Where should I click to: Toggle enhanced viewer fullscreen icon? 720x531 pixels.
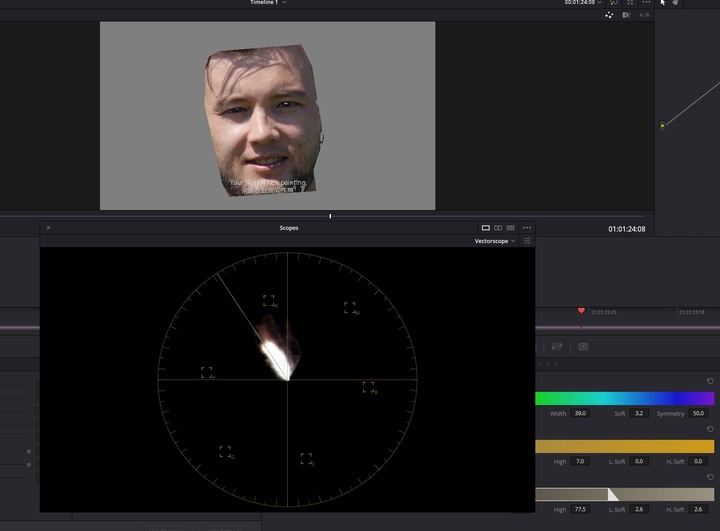[630, 2]
